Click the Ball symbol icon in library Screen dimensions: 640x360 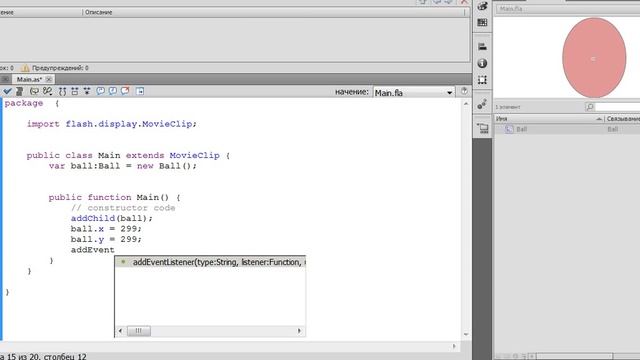(x=509, y=129)
